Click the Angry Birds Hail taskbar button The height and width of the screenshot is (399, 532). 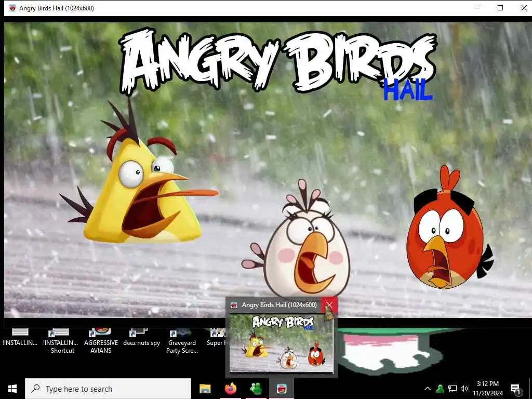click(x=281, y=389)
